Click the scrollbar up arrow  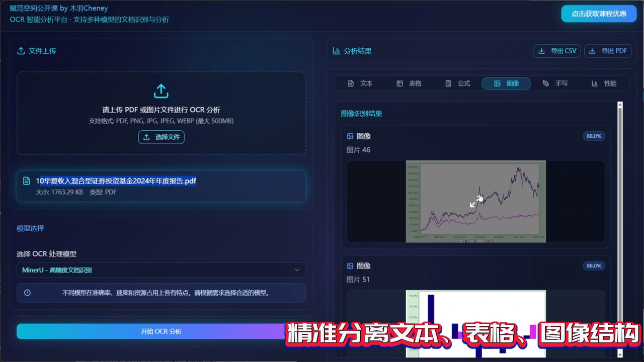click(x=620, y=105)
